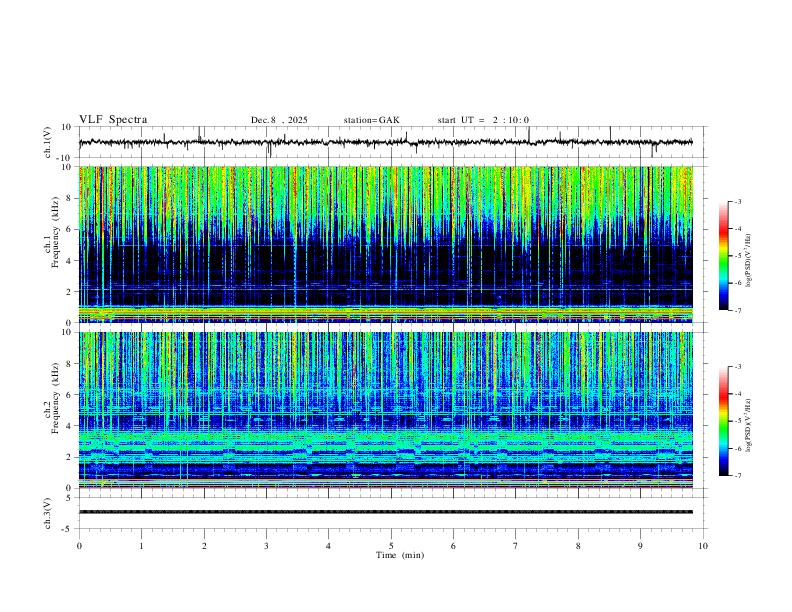Click the ch.2 spectrogram panel
The image size is (792, 612).
coord(386,410)
